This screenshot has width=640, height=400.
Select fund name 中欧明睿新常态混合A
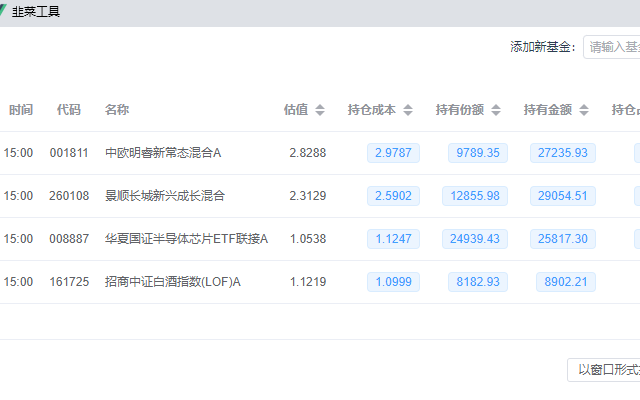(x=163, y=153)
